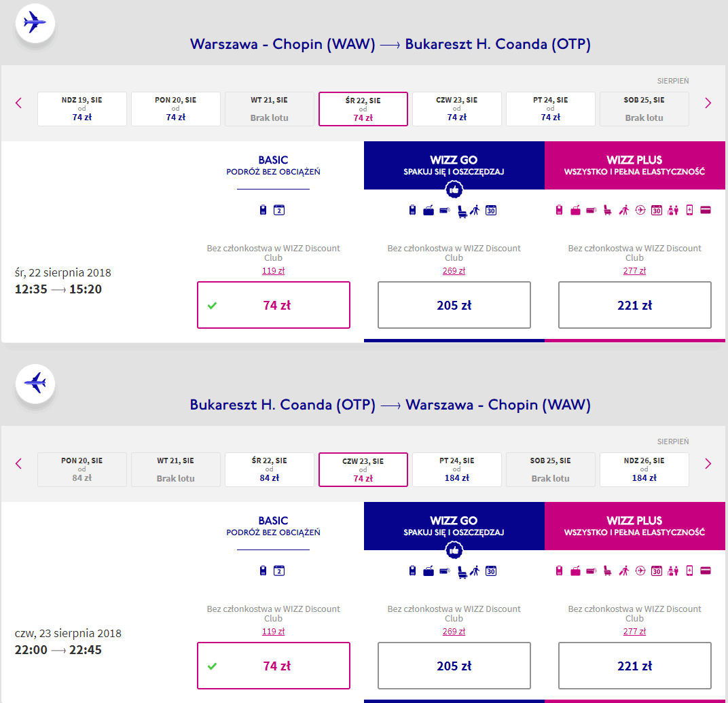
Task: Open the return 119 zł non-member price link
Action: pos(274,632)
